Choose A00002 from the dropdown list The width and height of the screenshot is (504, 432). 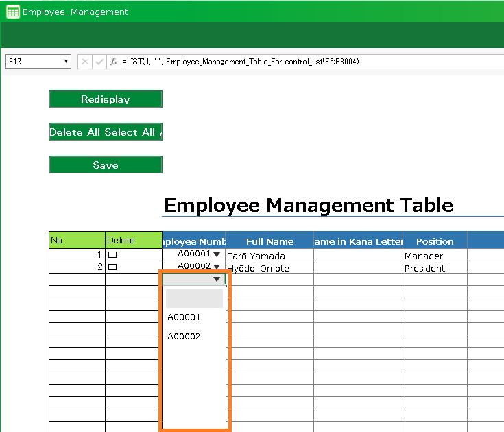point(184,337)
